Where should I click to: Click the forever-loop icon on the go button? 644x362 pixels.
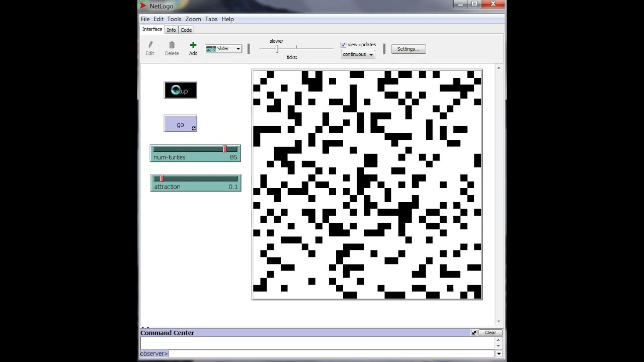193,129
